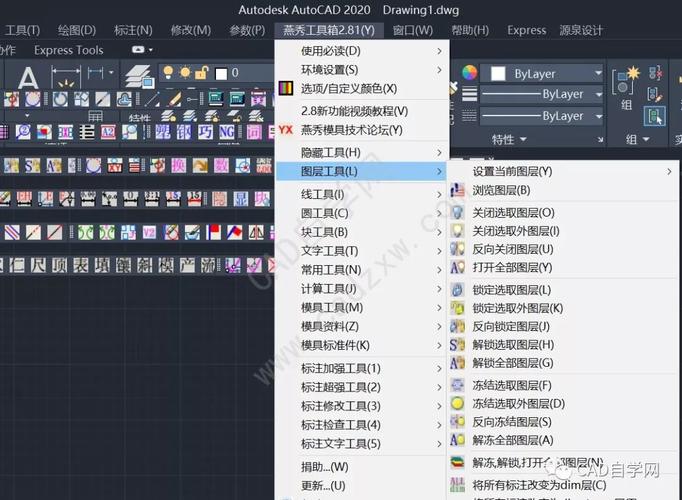The height and width of the screenshot is (500, 682).
Task: Toggle the layer lightbulb on/off icon
Action: 168,72
